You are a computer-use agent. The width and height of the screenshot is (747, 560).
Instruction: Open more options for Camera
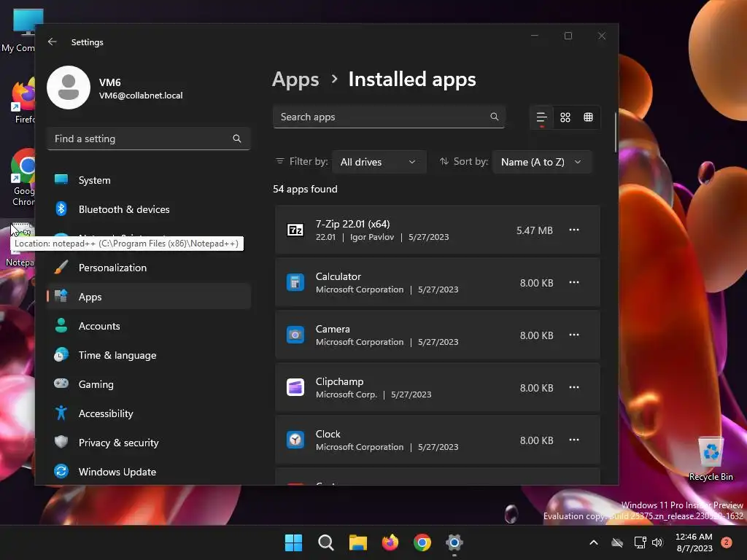(x=574, y=335)
